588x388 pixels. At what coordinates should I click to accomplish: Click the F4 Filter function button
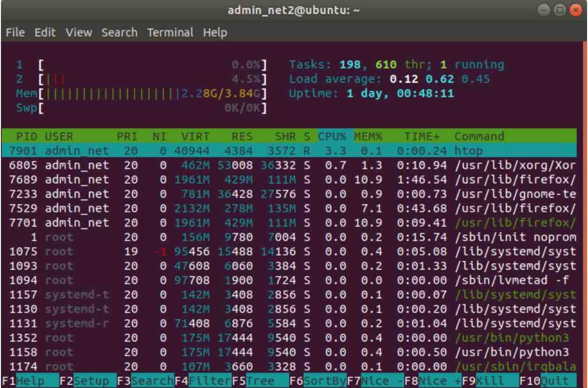tap(202, 381)
